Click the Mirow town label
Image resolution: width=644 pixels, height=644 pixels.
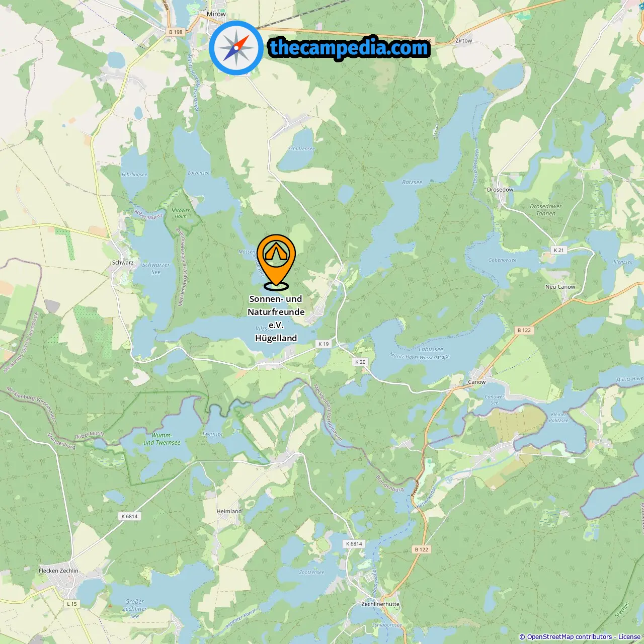(x=216, y=14)
